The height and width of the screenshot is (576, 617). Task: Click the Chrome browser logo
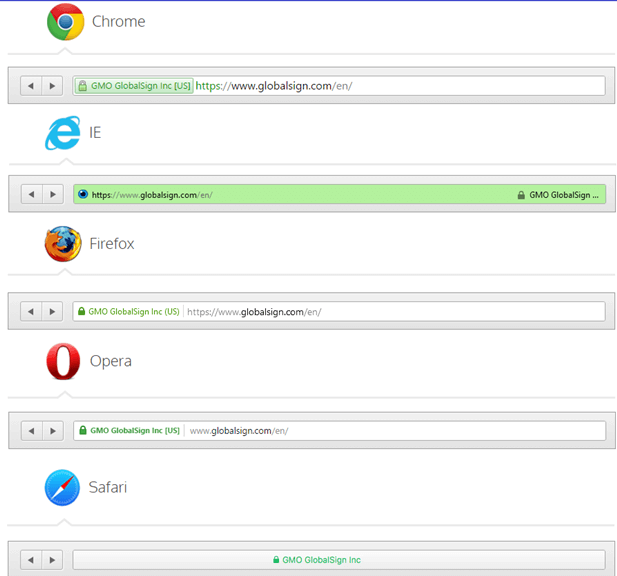click(65, 22)
